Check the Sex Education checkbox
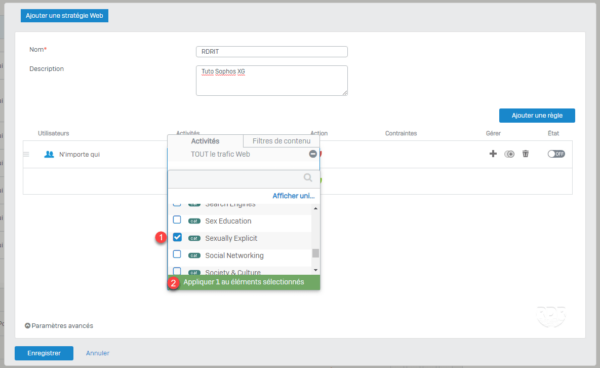Screen dimensions: 600x368 pos(177,220)
